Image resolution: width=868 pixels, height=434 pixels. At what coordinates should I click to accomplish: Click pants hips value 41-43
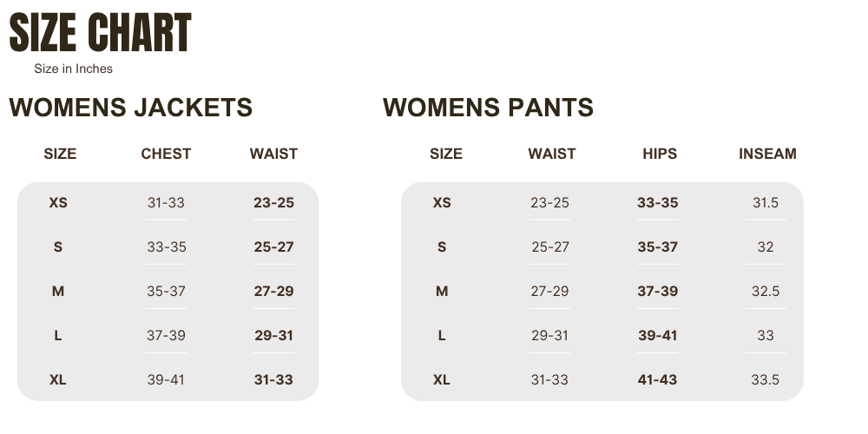point(657,380)
